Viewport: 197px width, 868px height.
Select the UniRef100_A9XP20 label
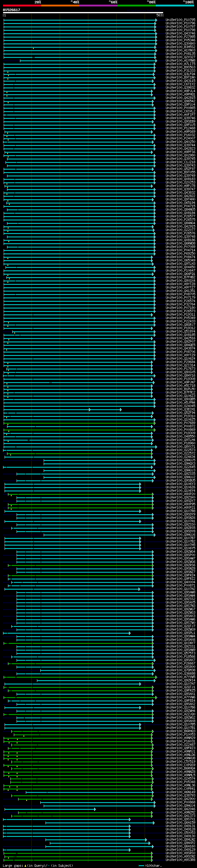click(x=180, y=494)
